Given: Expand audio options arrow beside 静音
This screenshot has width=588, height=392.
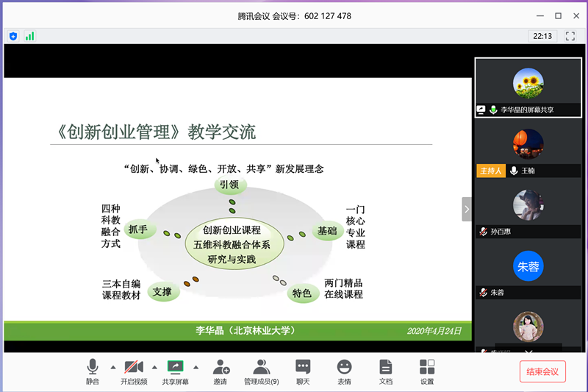Looking at the screenshot, I should 112,366.
